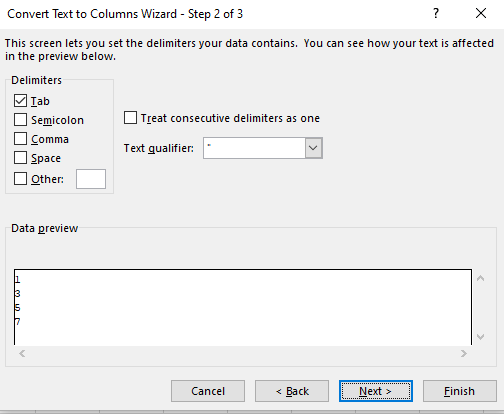The height and width of the screenshot is (414, 504).
Task: Check the Comma delimiter option
Action: point(20,139)
